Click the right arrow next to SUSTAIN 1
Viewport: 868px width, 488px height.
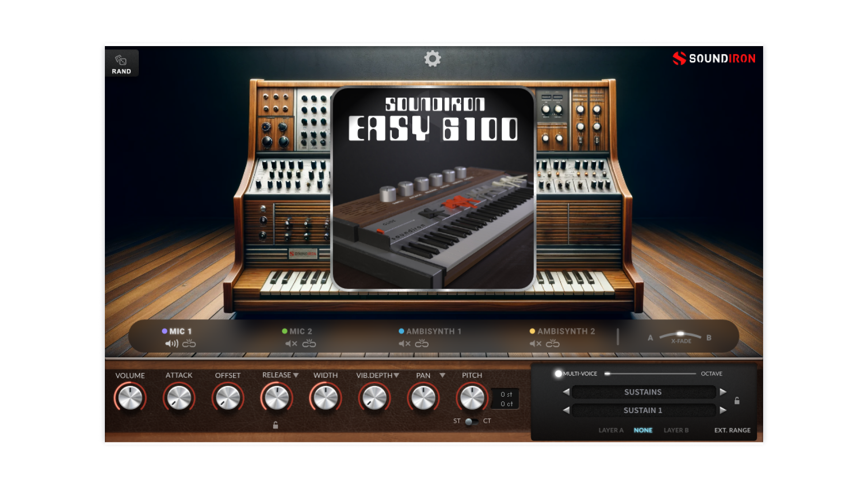722,410
